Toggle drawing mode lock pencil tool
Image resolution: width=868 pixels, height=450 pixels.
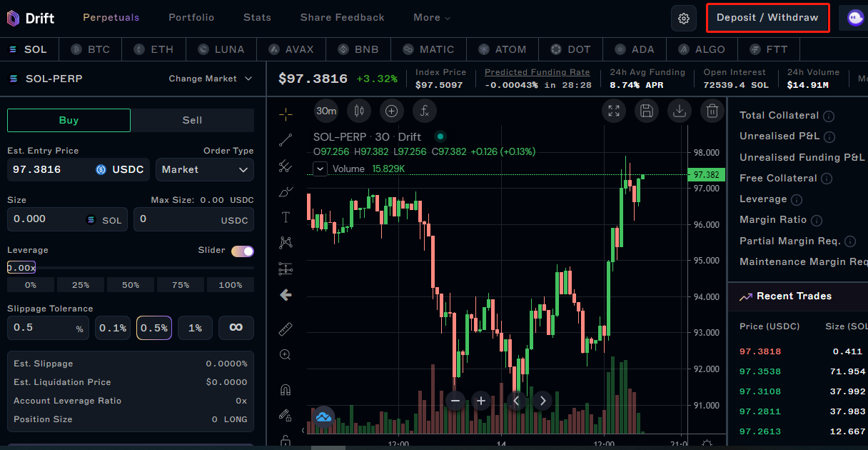[286, 415]
